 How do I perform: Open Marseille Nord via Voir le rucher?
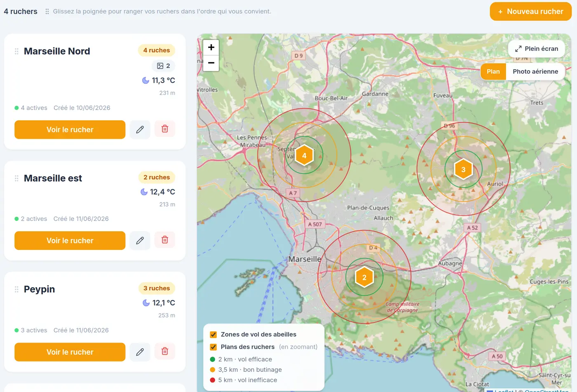tap(70, 129)
